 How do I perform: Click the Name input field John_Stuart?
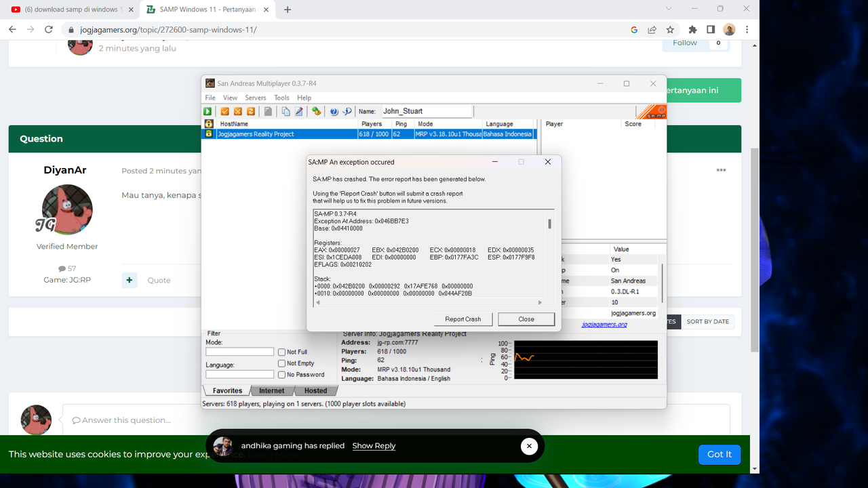(426, 111)
